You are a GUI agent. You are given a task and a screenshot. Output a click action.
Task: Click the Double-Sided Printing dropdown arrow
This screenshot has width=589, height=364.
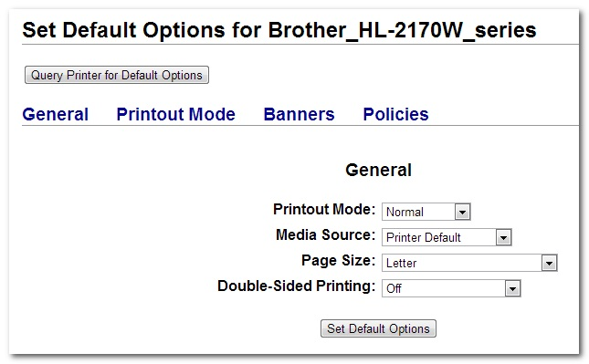click(512, 288)
